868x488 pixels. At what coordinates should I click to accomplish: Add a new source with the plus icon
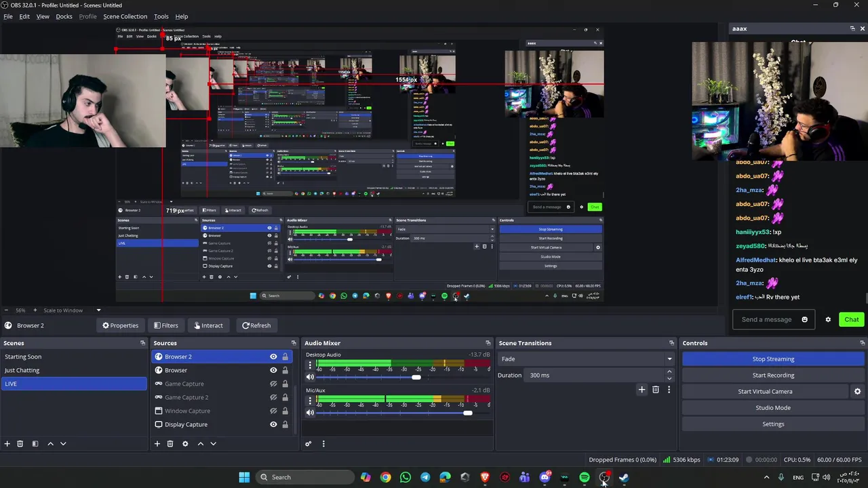click(157, 443)
